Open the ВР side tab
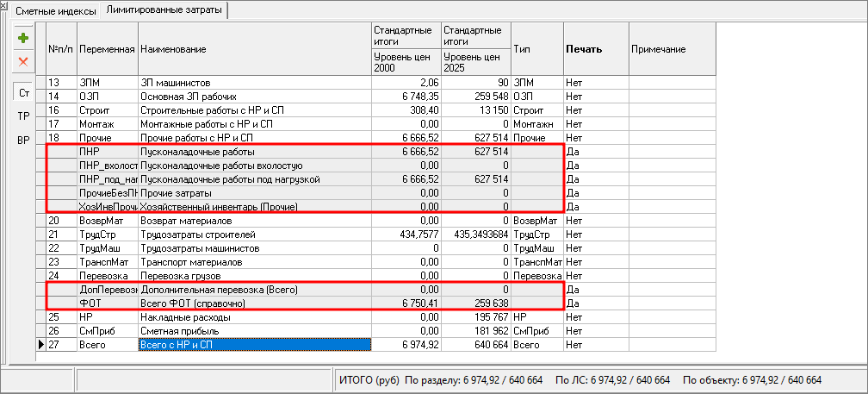 (23, 141)
